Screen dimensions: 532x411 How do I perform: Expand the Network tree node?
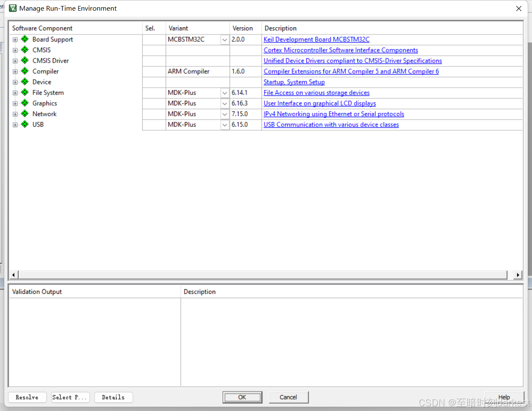pos(15,114)
